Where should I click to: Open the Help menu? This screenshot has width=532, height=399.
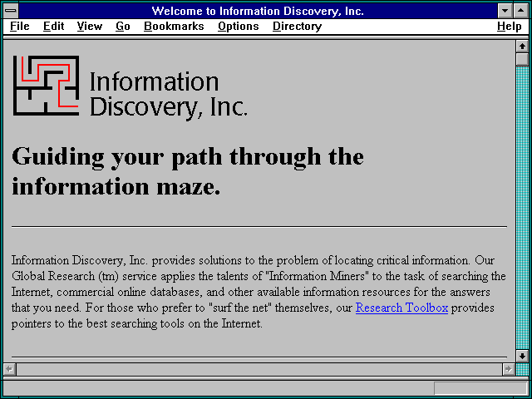[509, 26]
